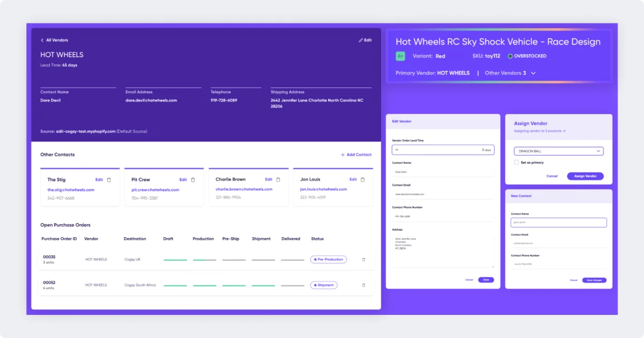This screenshot has width=644, height=338.
Task: Open jon.louis@hotwheels.com email link
Action: click(324, 189)
